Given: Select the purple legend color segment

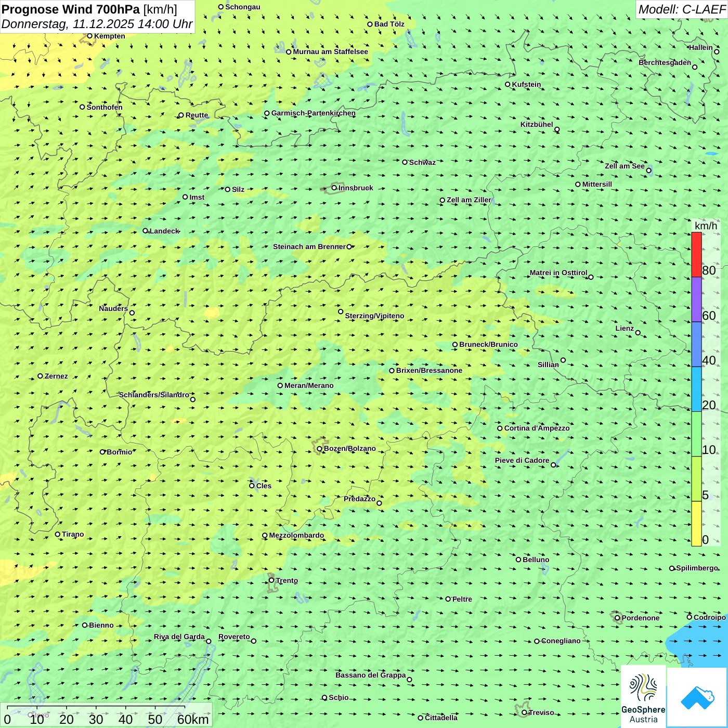Looking at the screenshot, I should [696, 300].
